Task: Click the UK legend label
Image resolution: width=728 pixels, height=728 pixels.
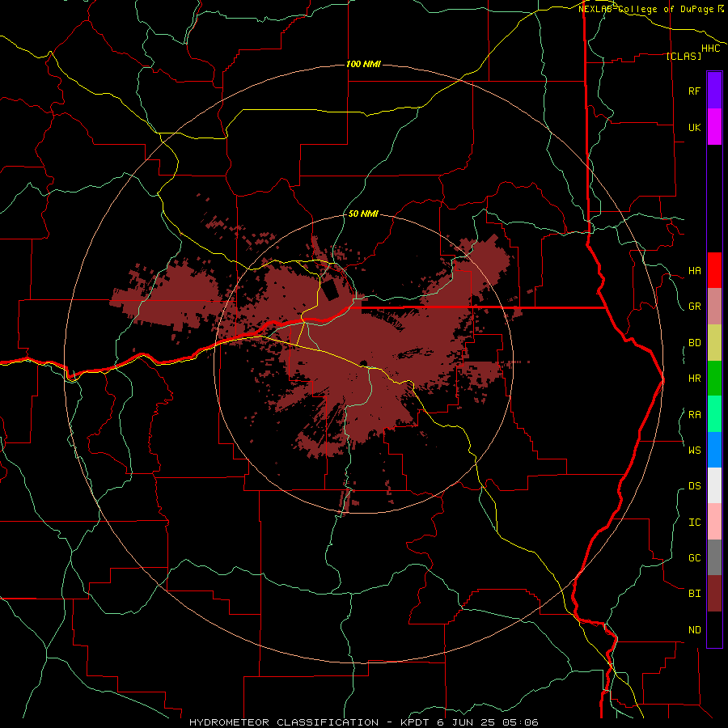Action: click(694, 127)
